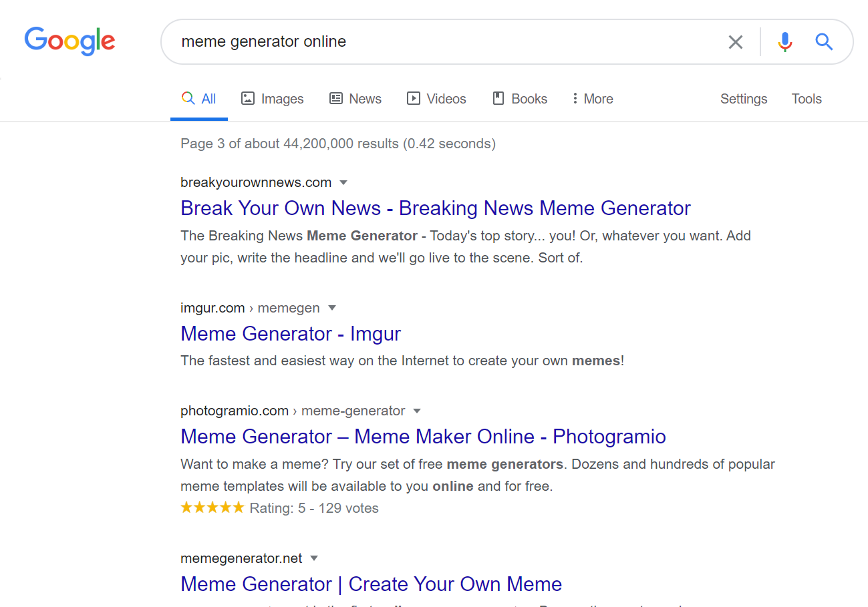The width and height of the screenshot is (868, 607).
Task: Click the photogramio.com › meme-generator URL text
Action: pos(293,411)
